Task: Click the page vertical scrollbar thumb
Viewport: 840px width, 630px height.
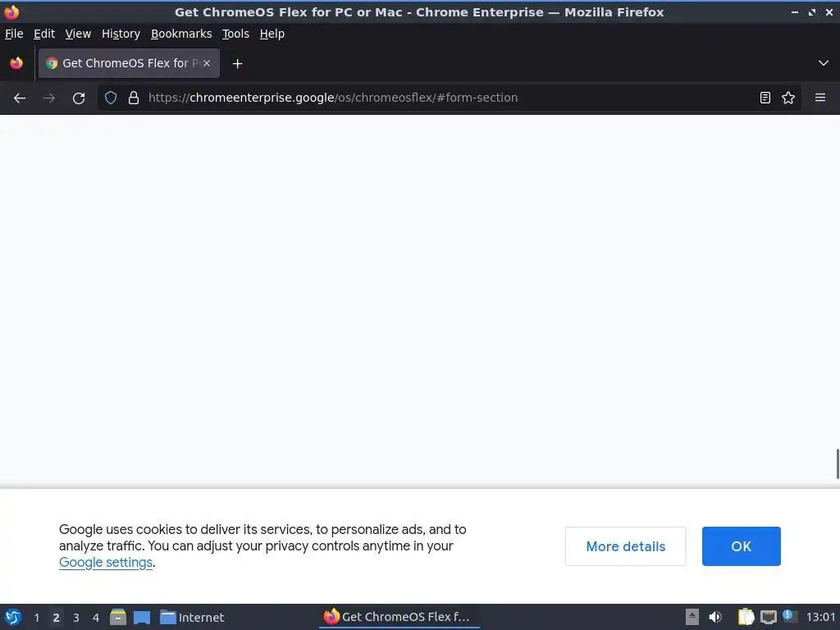Action: (x=838, y=464)
